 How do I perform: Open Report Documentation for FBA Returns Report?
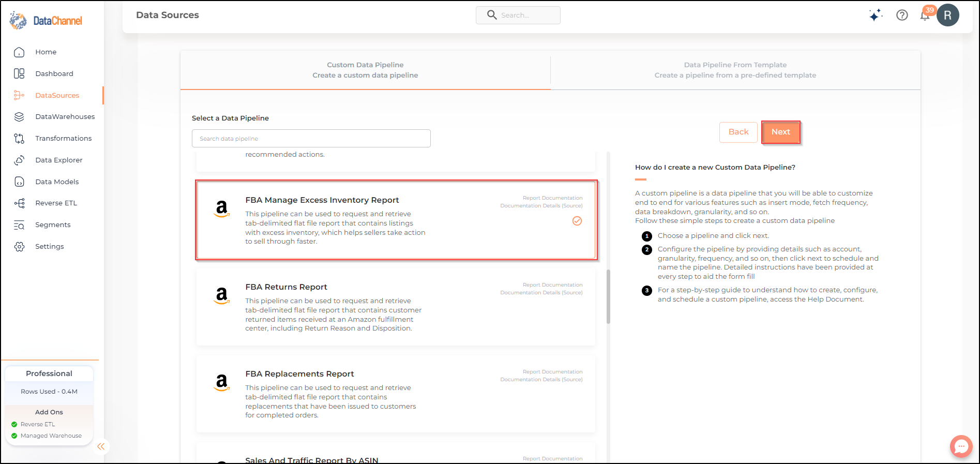tap(552, 285)
